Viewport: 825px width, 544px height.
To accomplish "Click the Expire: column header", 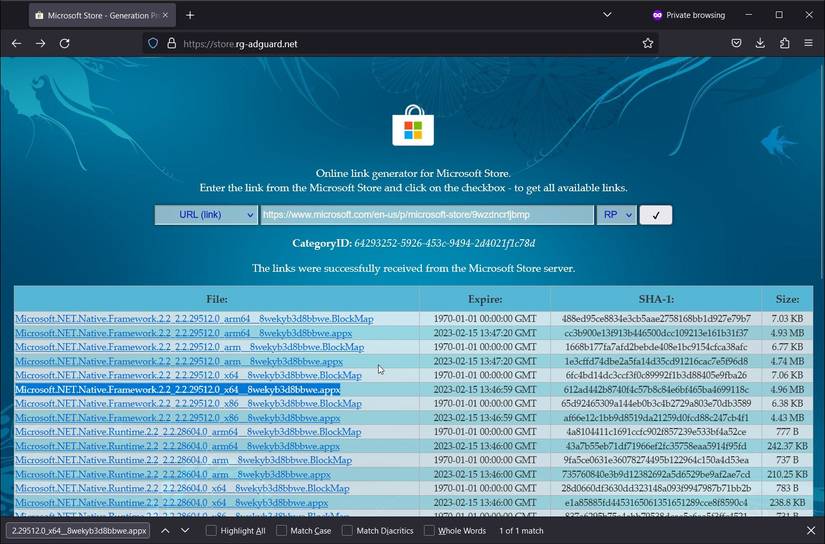I will (485, 299).
